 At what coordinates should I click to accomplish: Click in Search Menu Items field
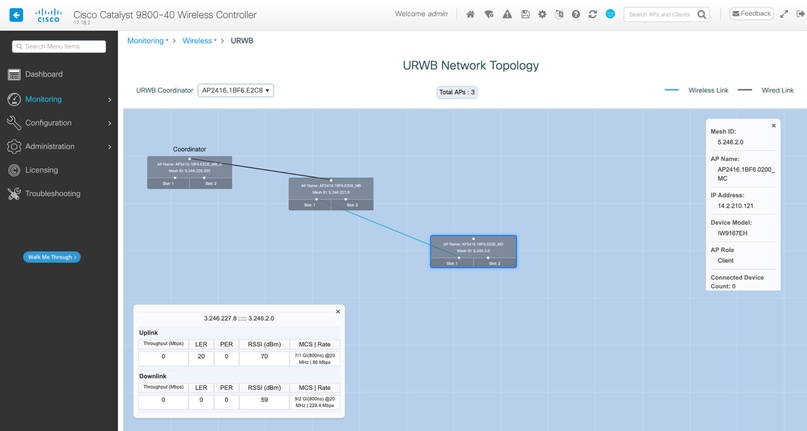59,46
